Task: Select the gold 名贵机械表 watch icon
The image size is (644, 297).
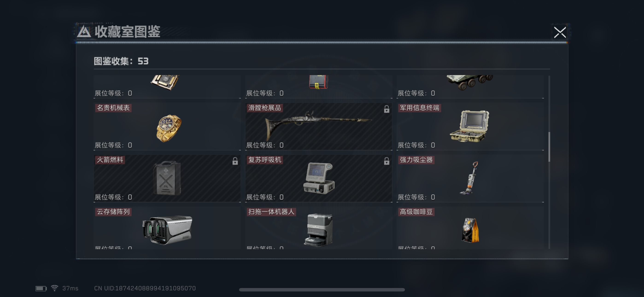Action: pos(169,128)
